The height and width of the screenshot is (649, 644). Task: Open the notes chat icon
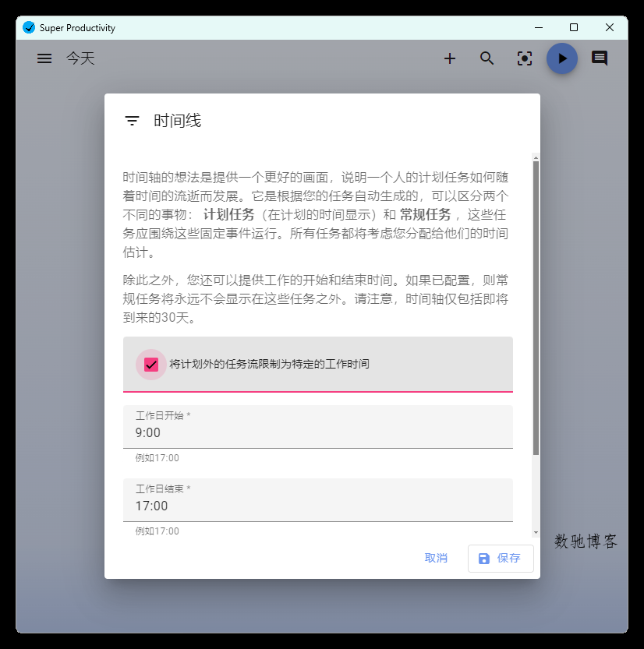point(600,58)
